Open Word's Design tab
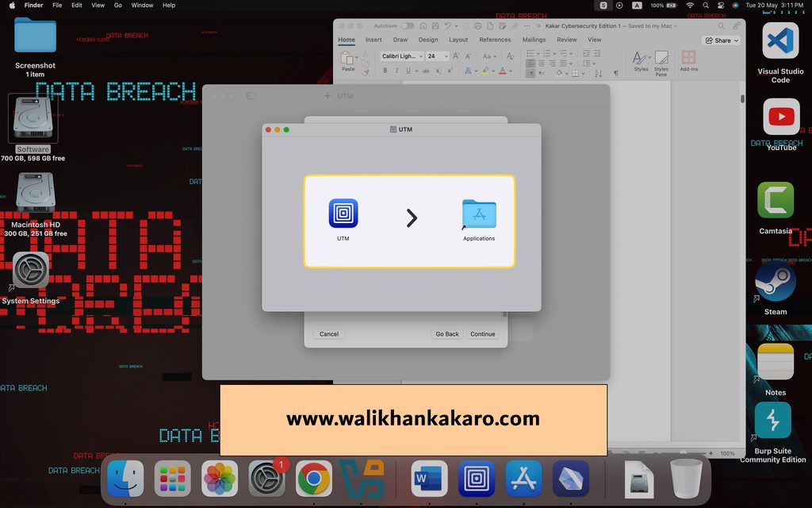The image size is (812, 508). 428,40
